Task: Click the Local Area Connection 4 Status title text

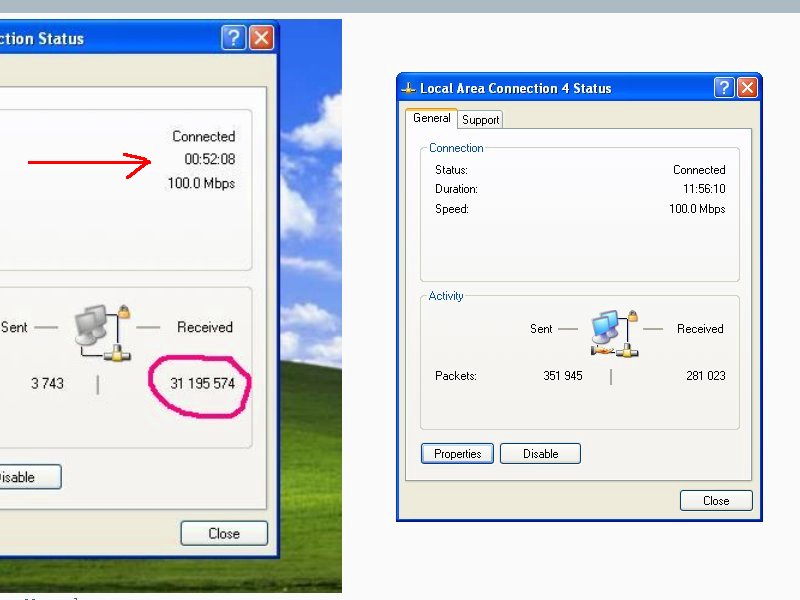Action: tap(515, 88)
